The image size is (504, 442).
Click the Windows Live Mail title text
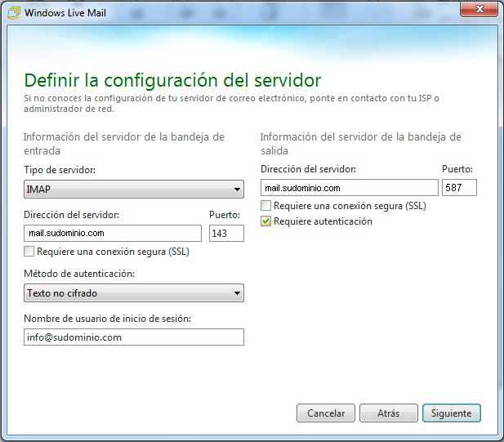point(65,13)
